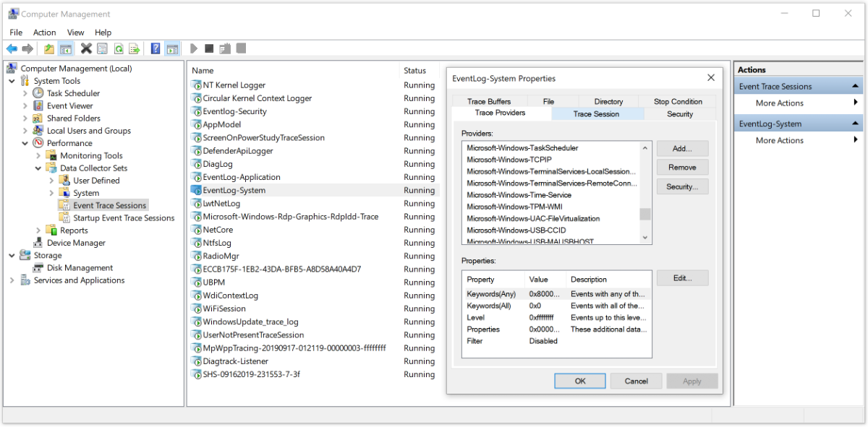Open the Directory tab
The image size is (868, 427).
[608, 102]
